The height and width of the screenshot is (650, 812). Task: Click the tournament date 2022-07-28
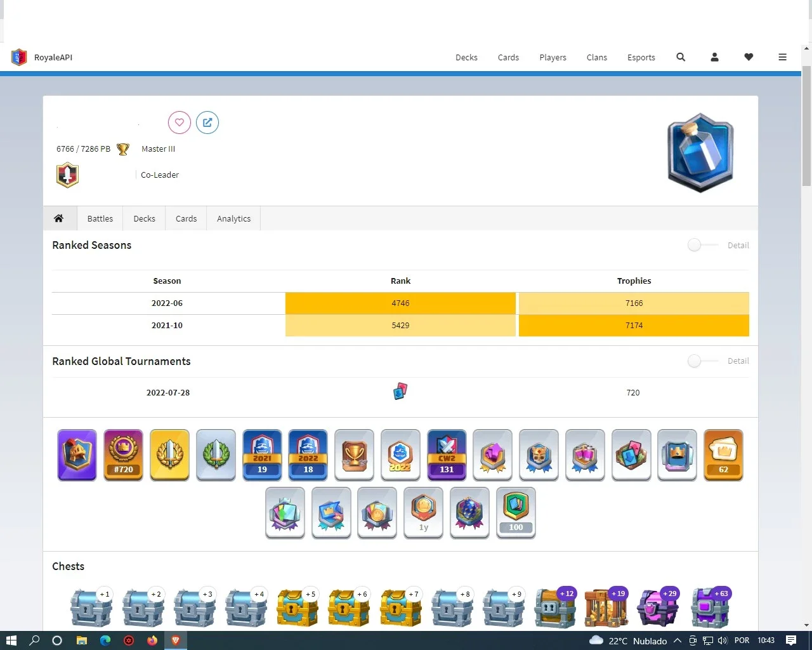click(x=168, y=393)
